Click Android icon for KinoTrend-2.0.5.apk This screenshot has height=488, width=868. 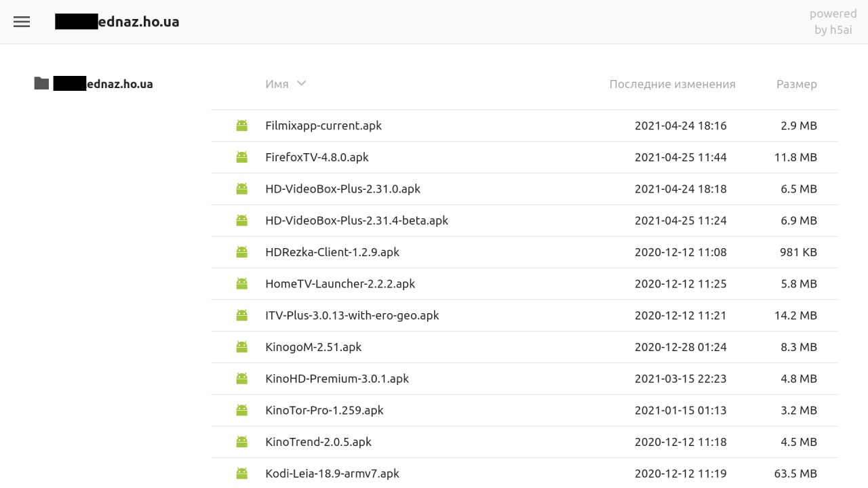coord(241,442)
